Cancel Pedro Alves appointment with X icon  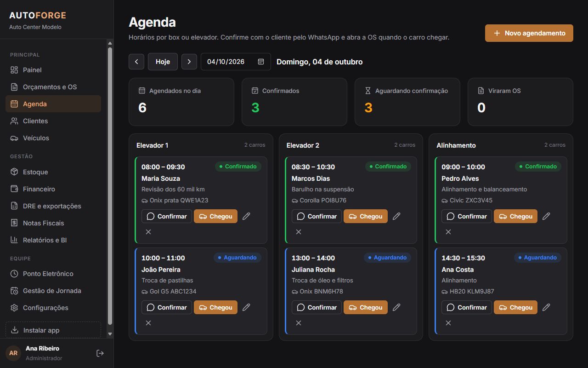448,232
